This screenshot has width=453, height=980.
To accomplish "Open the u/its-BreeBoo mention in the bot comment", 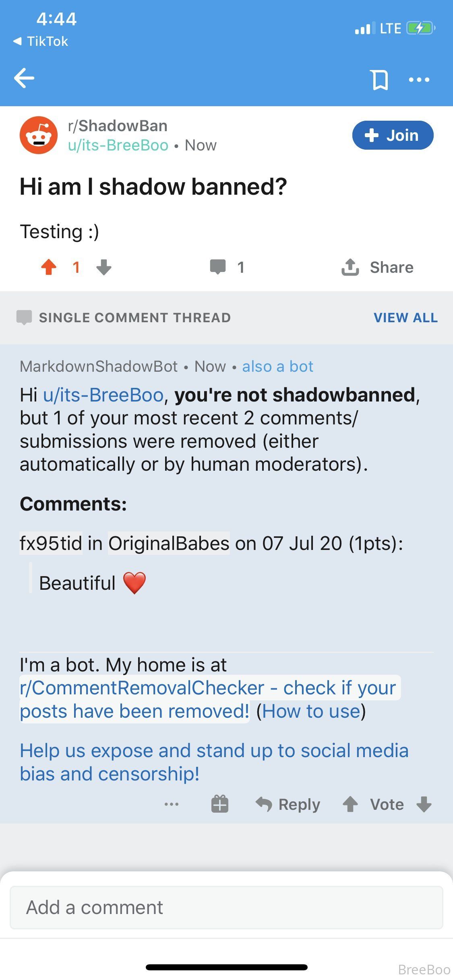I will (103, 395).
